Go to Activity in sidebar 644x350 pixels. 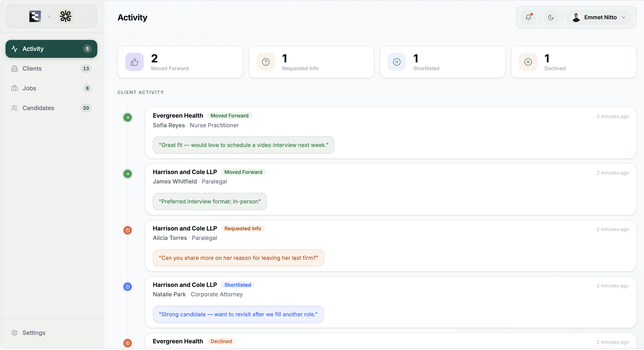51,49
